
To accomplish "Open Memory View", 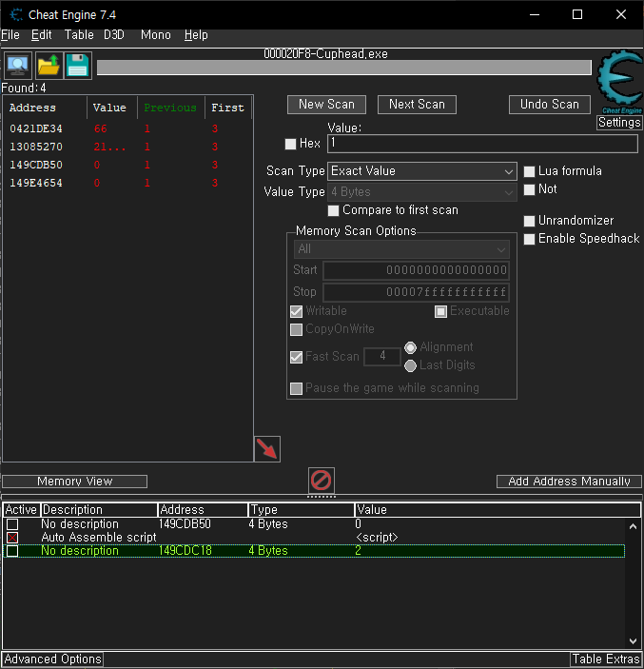I will pyautogui.click(x=74, y=482).
